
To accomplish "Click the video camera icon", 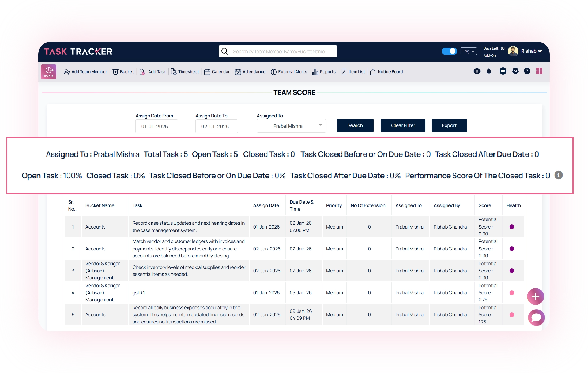I will [x=503, y=71].
